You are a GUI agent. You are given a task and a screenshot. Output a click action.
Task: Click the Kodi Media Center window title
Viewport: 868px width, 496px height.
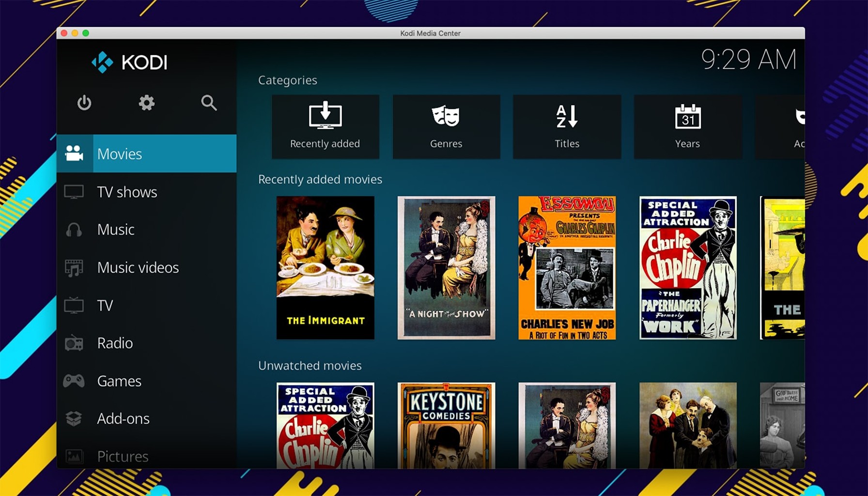click(430, 33)
